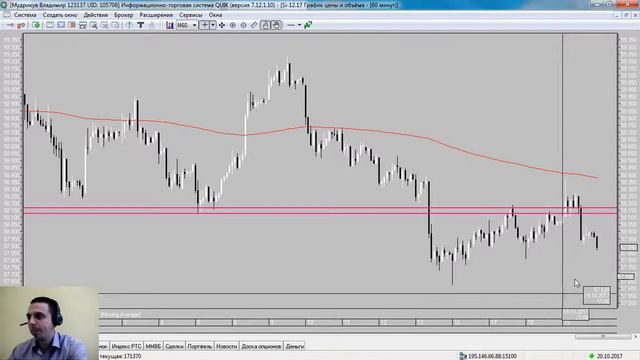
Task: Open the Система menu
Action: pyautogui.click(x=25, y=15)
